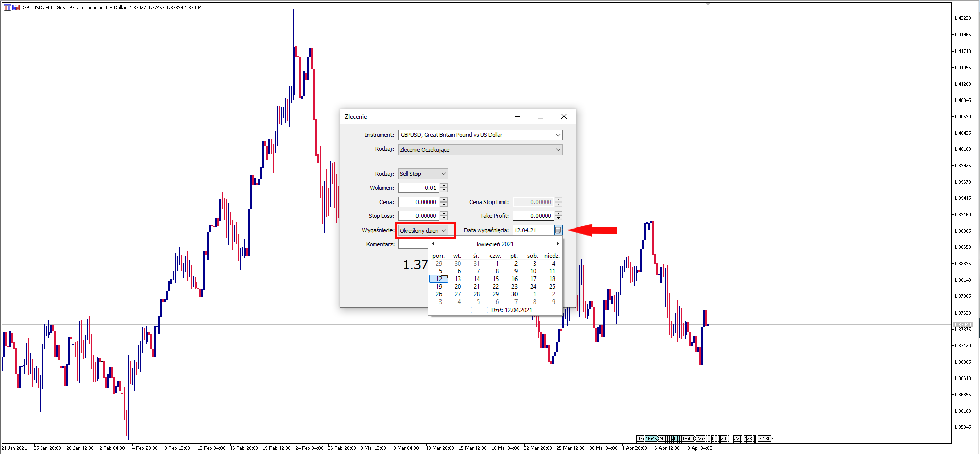Choose April 23 in the calendar
Screen dimensions: 980x455
pos(514,287)
